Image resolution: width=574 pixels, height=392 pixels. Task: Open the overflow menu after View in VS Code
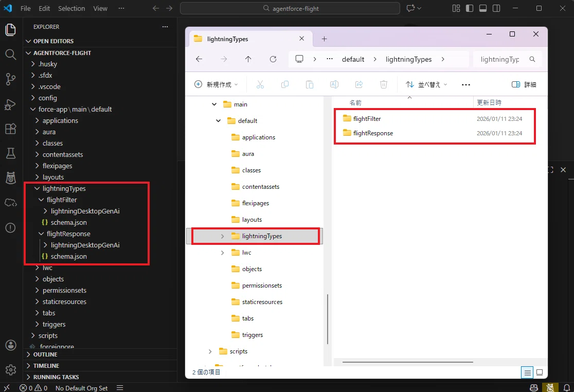[121, 8]
